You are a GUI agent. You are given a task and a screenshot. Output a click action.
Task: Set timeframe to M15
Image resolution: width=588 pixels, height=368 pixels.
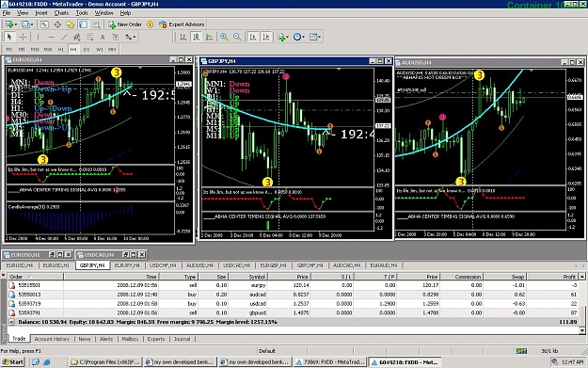point(35,49)
